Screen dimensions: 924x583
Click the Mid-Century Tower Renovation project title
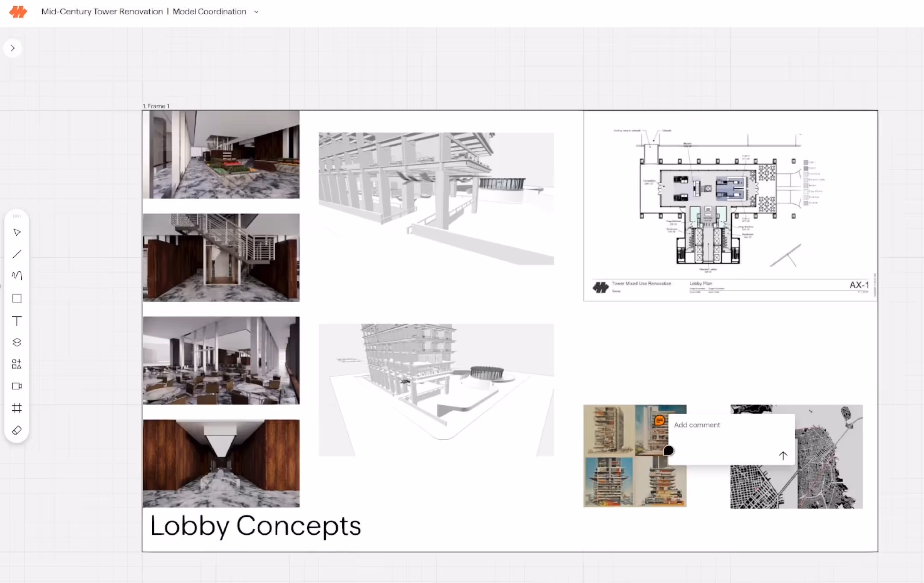102,12
